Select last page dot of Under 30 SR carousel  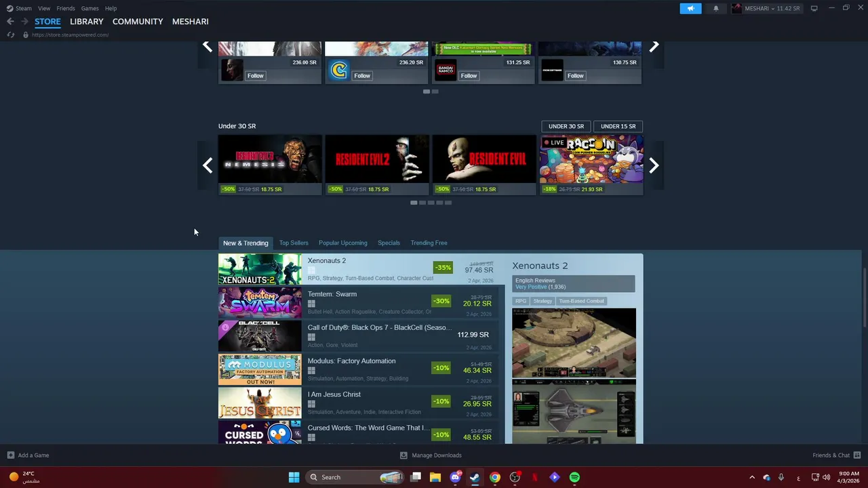point(448,203)
